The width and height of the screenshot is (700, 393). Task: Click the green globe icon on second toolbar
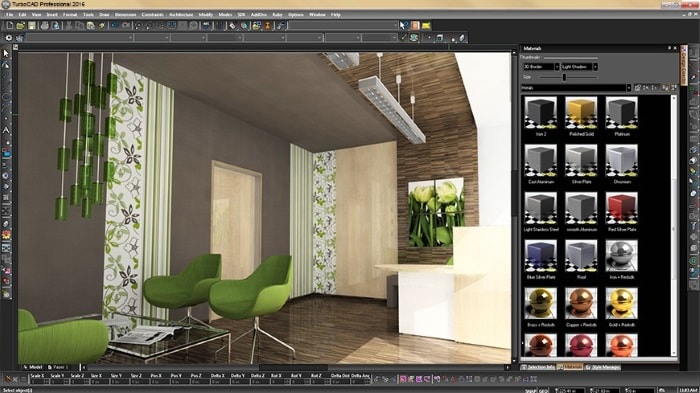click(414, 38)
